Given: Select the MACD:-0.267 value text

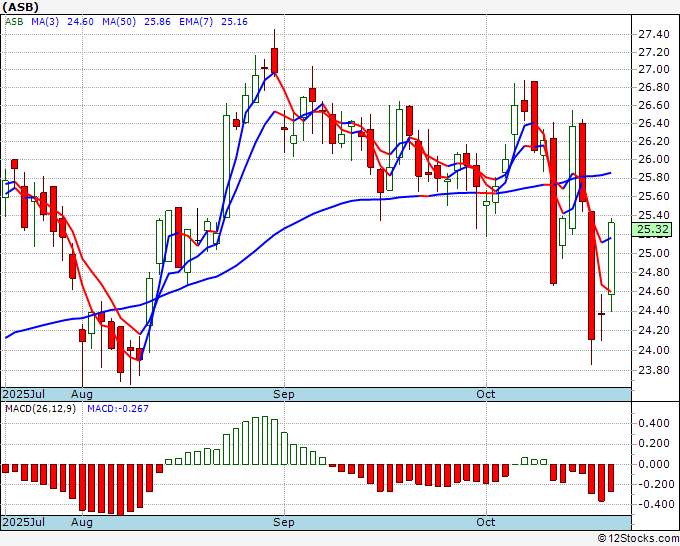Looking at the screenshot, I should point(118,409).
